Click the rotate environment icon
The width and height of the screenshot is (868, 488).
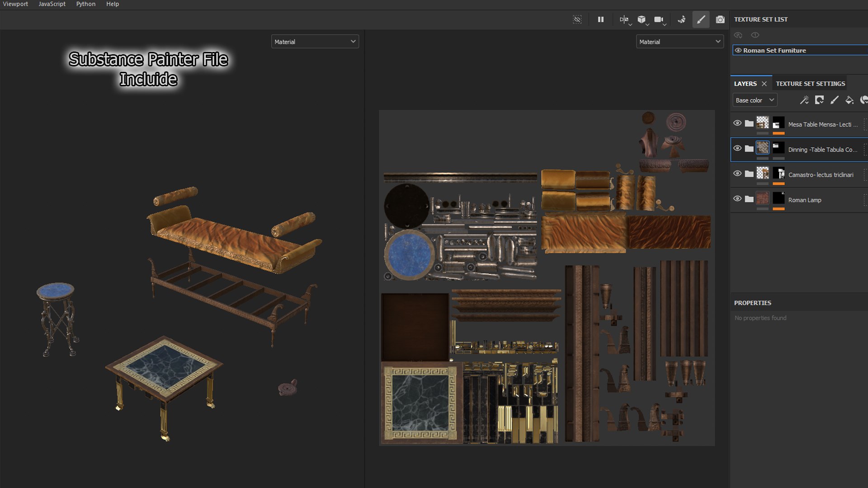[681, 19]
